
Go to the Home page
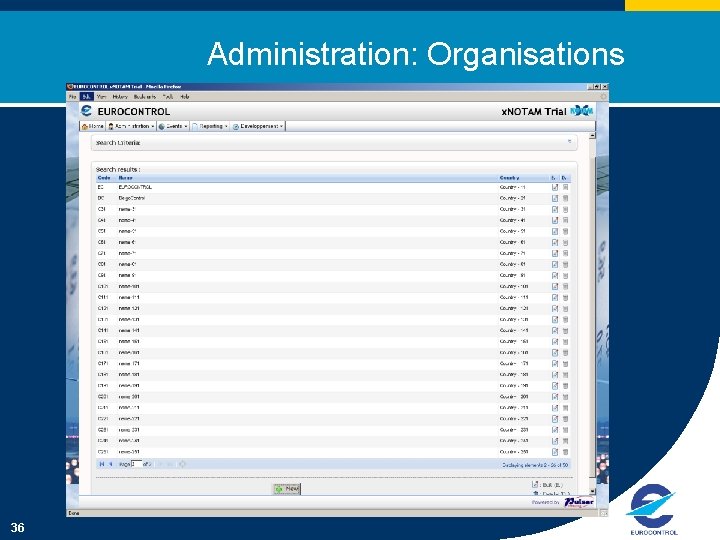[93, 126]
